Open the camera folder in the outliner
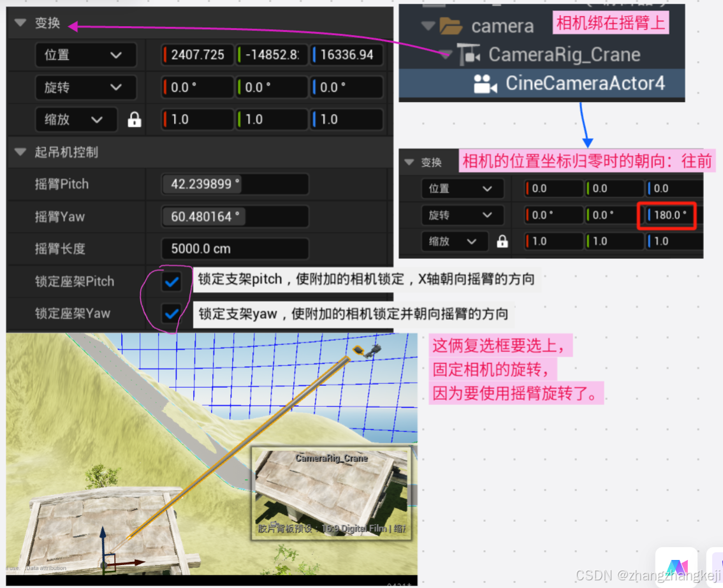723x588 pixels. (x=450, y=26)
